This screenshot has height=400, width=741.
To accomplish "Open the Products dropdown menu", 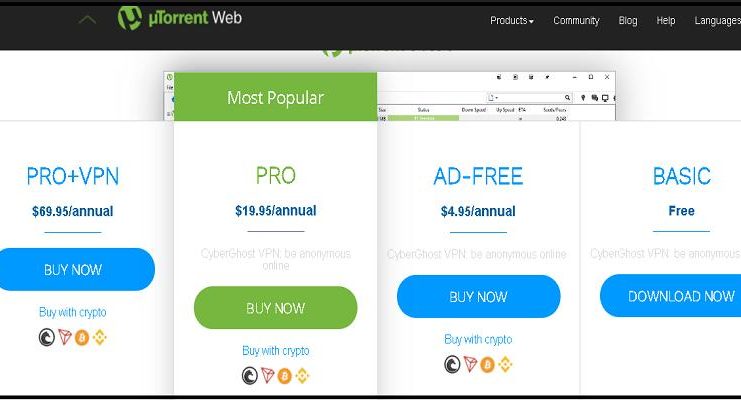I will [511, 21].
